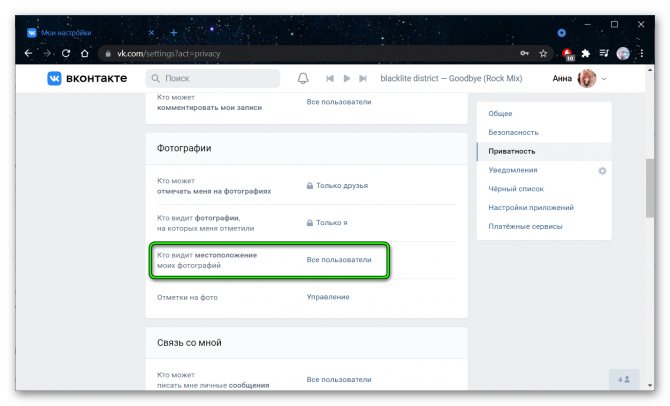Screen dimensions: 670x406
Task: Skip to previous track in player
Action: 329,79
